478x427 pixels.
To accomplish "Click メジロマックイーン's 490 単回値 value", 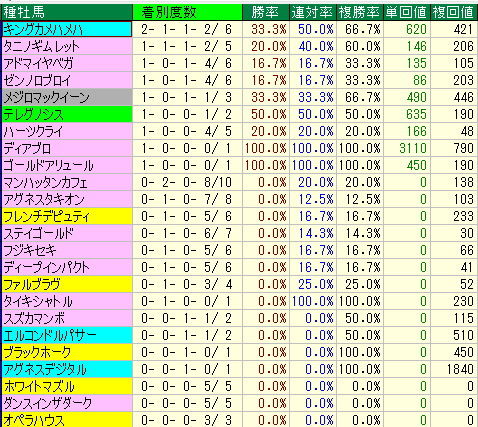I will click(416, 97).
